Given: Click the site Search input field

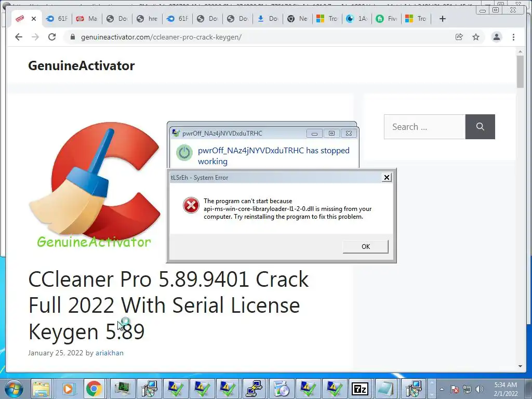Looking at the screenshot, I should (424, 127).
